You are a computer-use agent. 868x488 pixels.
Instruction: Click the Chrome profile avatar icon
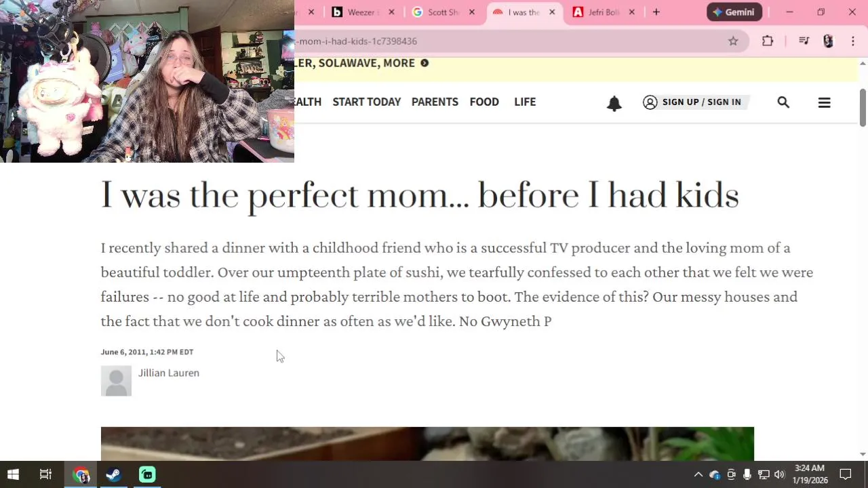[x=828, y=41]
